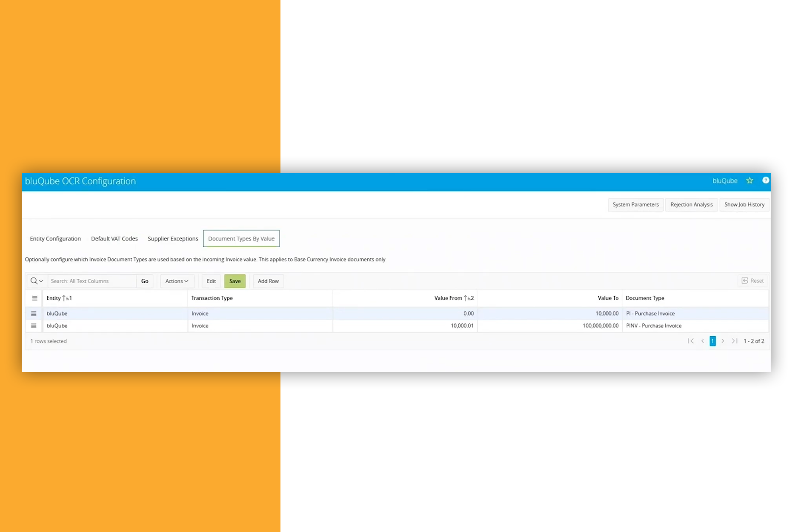Open first bluQube row menu icon
The width and height of the screenshot is (798, 532).
coord(34,314)
